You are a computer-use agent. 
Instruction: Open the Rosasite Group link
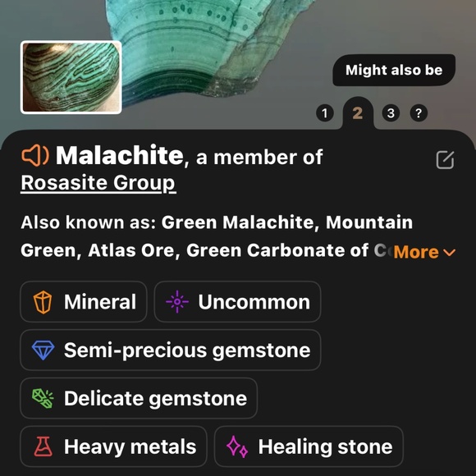click(x=98, y=183)
